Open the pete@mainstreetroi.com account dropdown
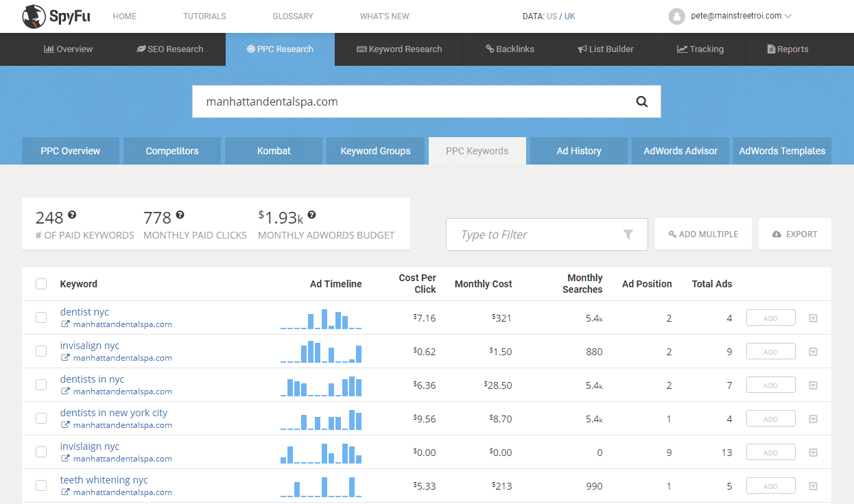854x504 pixels. 741,16
